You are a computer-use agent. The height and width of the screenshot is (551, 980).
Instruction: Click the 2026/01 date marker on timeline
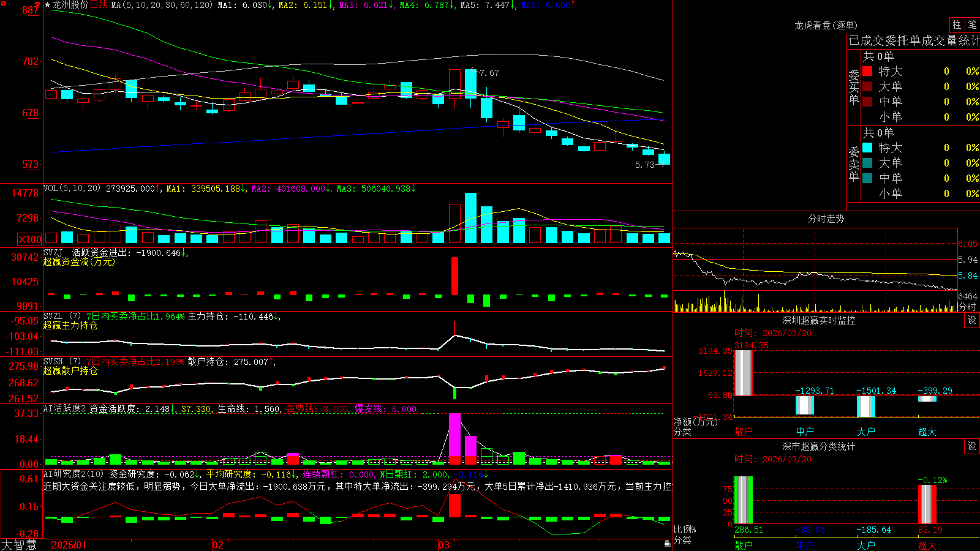tap(69, 545)
